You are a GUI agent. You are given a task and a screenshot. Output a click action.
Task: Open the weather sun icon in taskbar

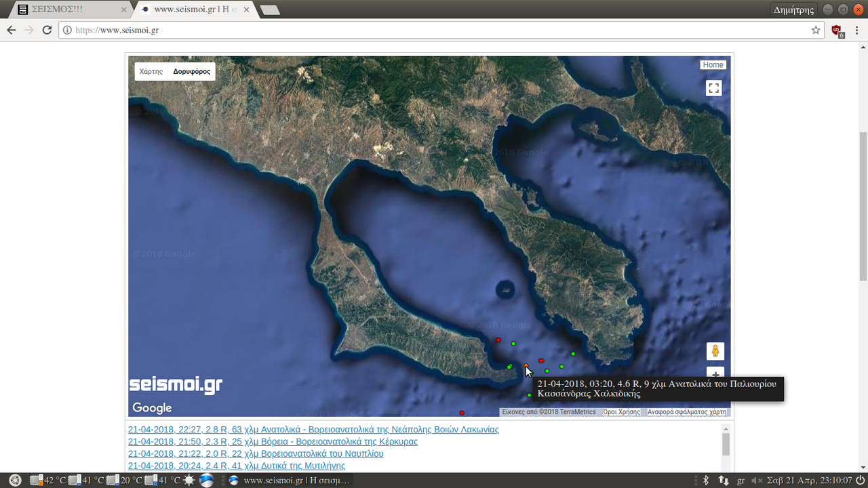[189, 481]
